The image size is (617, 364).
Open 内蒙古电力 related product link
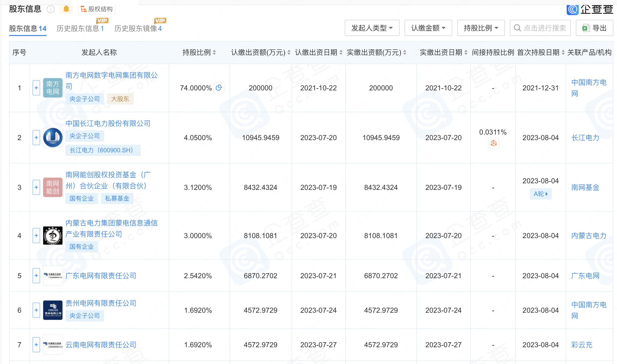tap(589, 236)
